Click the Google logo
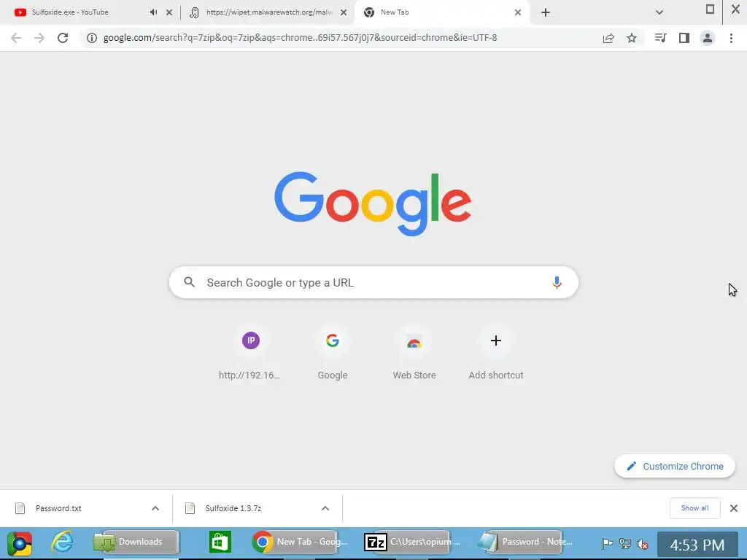Viewport: 747px width, 560px height. coord(373,204)
